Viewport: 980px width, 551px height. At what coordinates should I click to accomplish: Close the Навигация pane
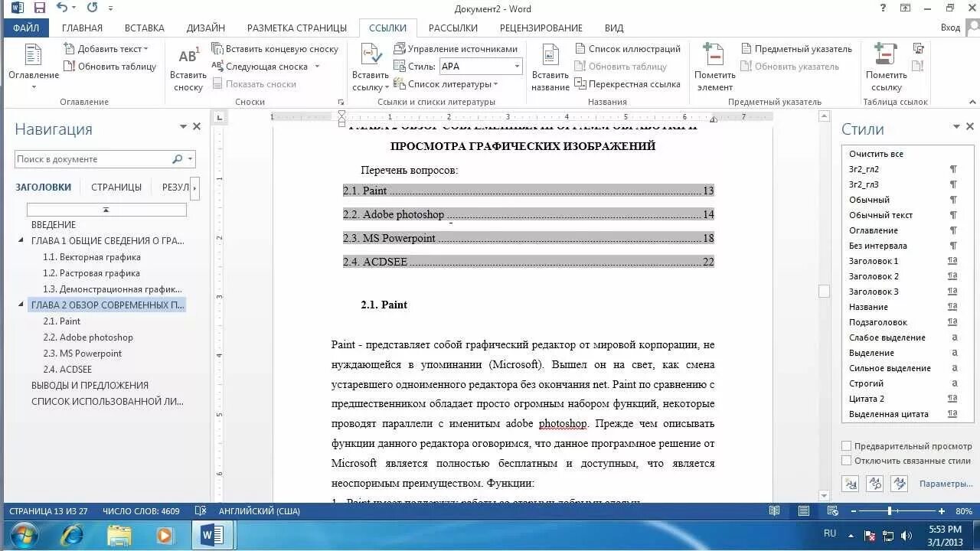197,127
